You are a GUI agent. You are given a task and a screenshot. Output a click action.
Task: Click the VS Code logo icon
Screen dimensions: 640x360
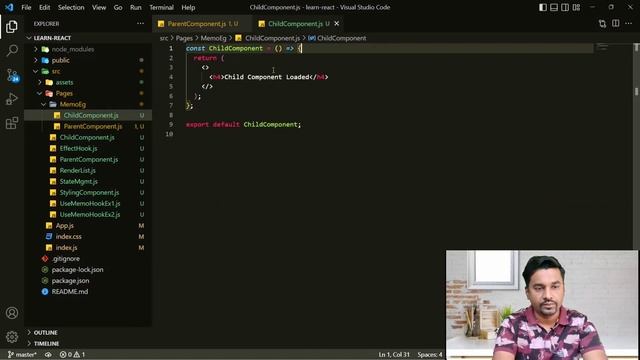(9, 7)
